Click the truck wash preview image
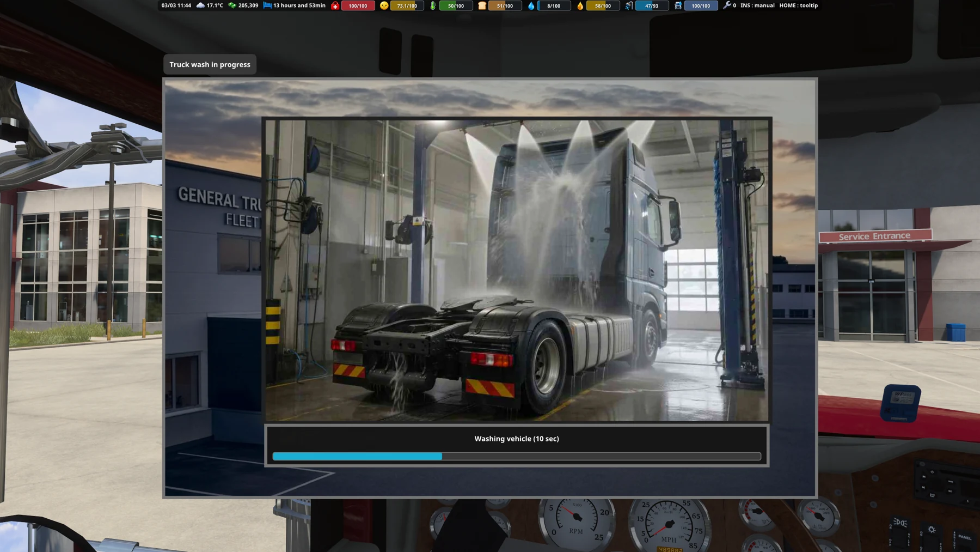 517,270
